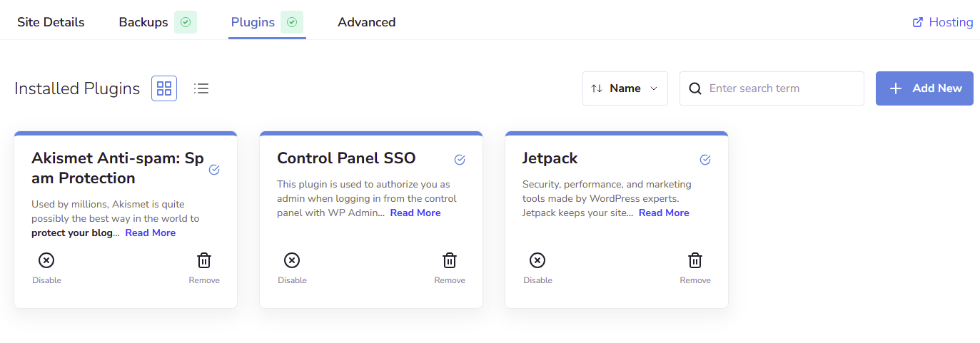
Task: Toggle Control Panel SSO checkmark badge
Action: tap(460, 160)
